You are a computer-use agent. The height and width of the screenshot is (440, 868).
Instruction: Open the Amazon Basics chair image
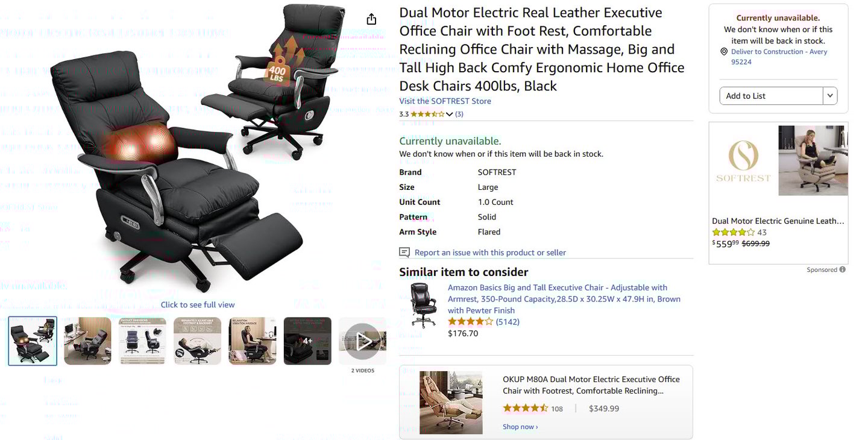click(423, 306)
